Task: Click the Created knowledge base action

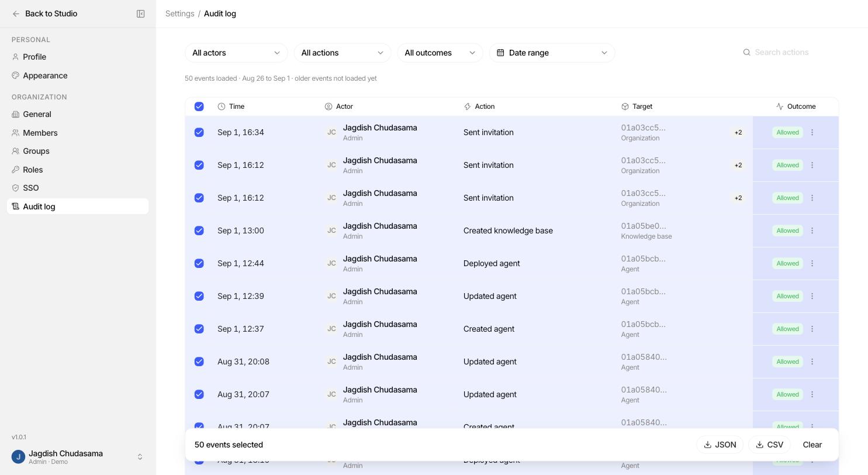Action: click(508, 230)
